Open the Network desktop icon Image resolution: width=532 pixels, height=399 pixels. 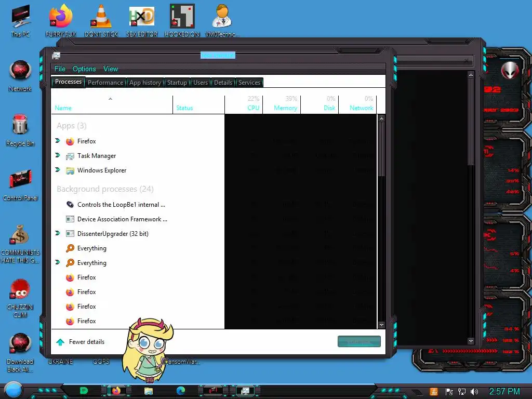click(20, 75)
